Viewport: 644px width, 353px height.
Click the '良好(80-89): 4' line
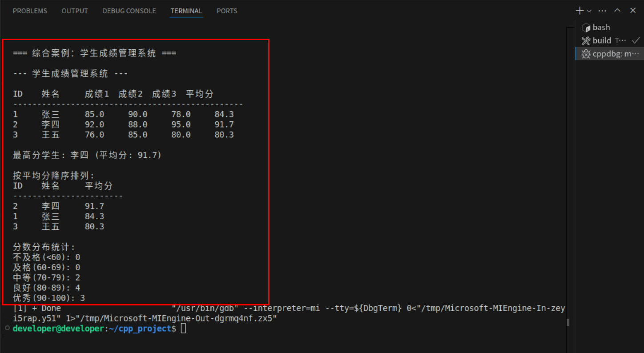(46, 288)
